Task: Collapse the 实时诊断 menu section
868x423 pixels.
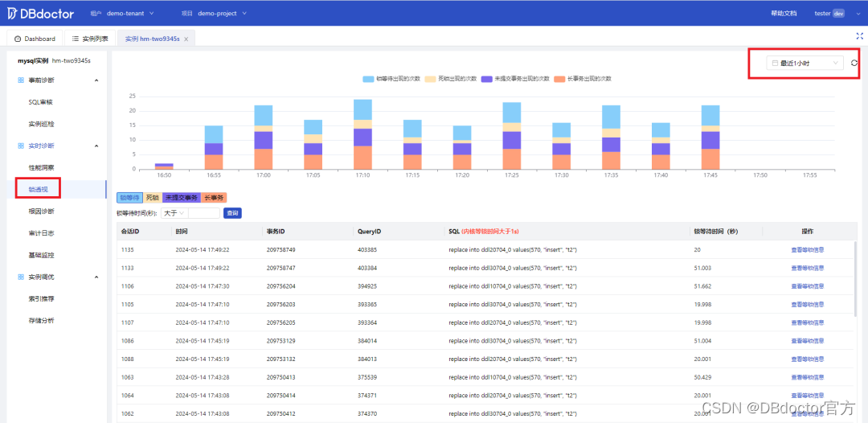Action: pos(96,146)
